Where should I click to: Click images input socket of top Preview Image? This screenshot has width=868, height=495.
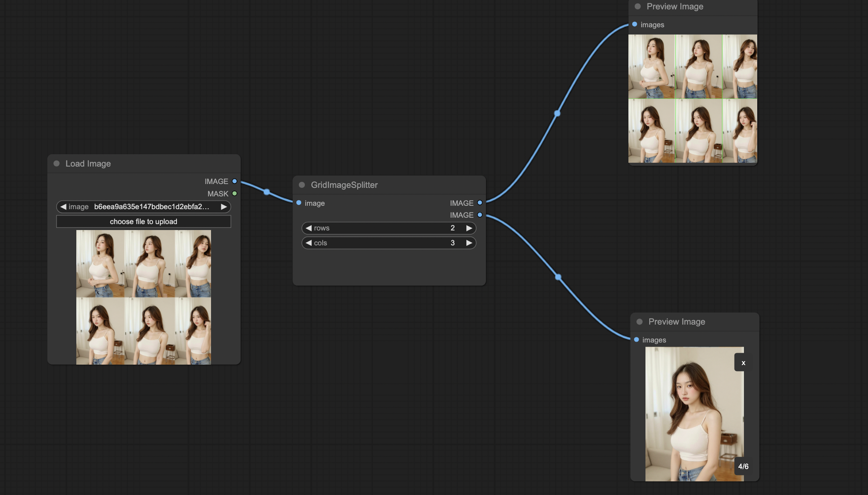pyautogui.click(x=635, y=25)
